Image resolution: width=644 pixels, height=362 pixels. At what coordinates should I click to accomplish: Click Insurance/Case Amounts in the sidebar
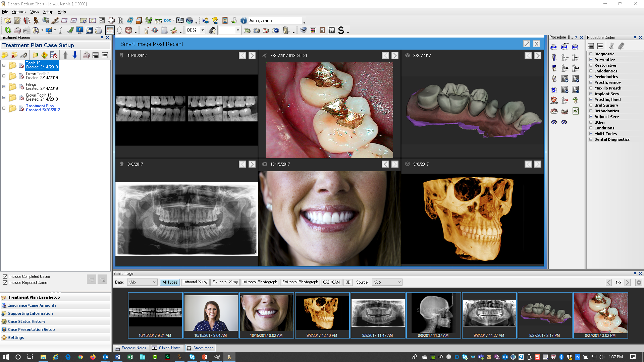point(32,305)
